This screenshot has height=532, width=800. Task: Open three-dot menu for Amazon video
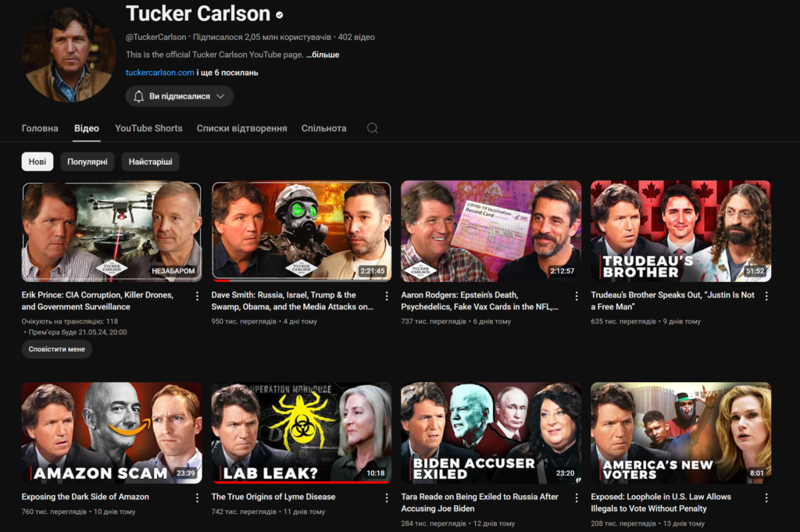197,498
